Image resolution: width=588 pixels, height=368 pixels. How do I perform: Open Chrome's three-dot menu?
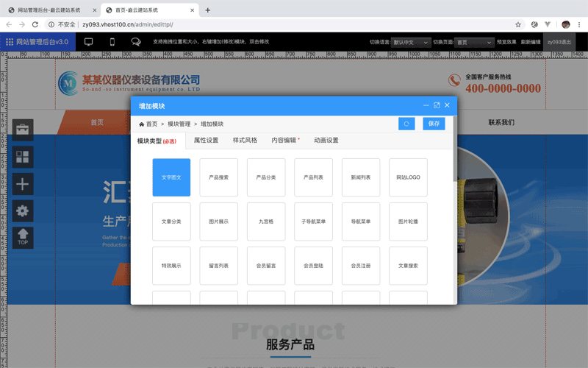pos(579,24)
